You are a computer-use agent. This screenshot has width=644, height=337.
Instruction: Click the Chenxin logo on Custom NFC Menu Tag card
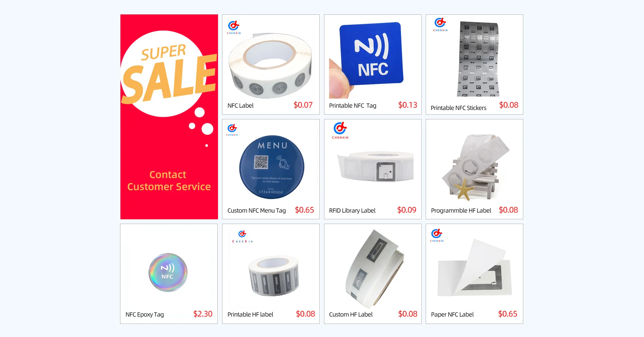point(232,130)
